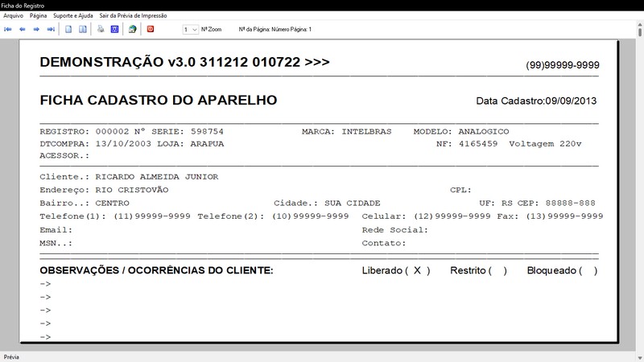Screen dimensions: 644x362
Task: Click the next page arrow icon
Action: point(36,29)
